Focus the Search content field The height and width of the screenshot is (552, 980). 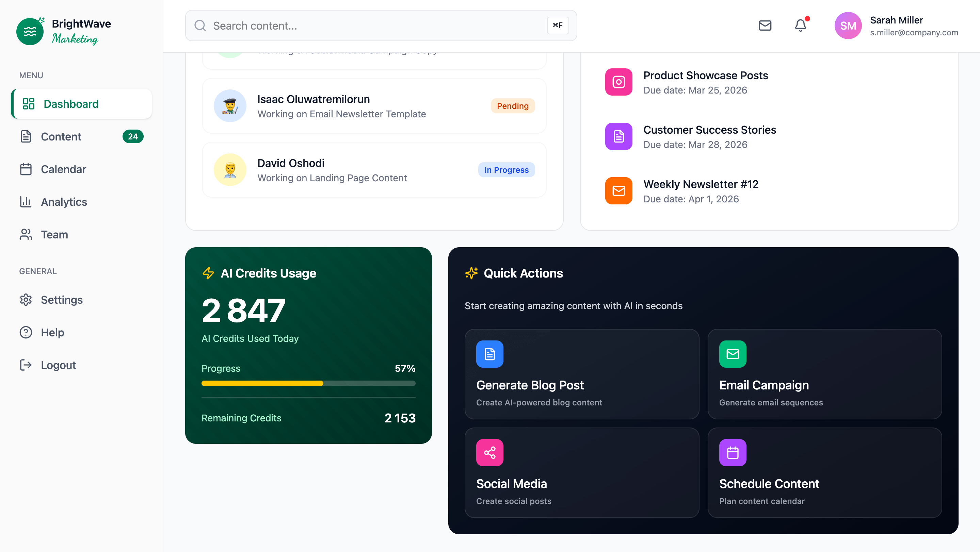pyautogui.click(x=376, y=26)
